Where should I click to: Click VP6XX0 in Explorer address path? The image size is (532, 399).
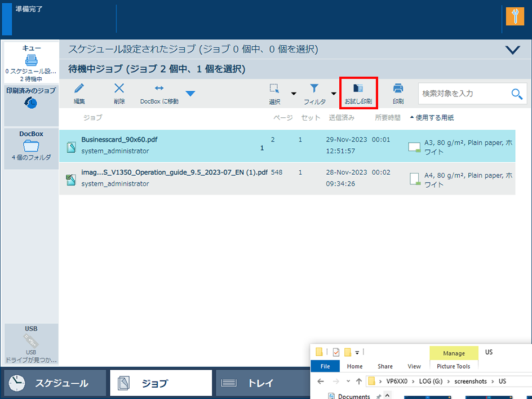397,382
